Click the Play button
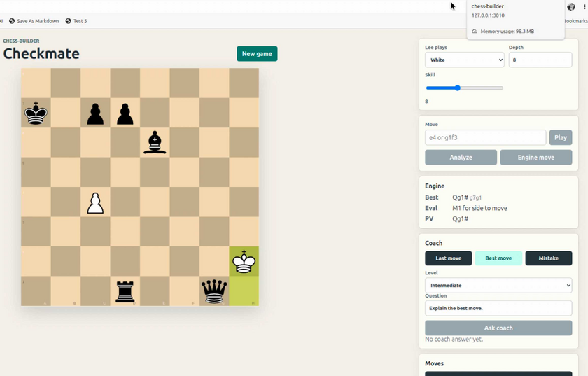 [561, 137]
